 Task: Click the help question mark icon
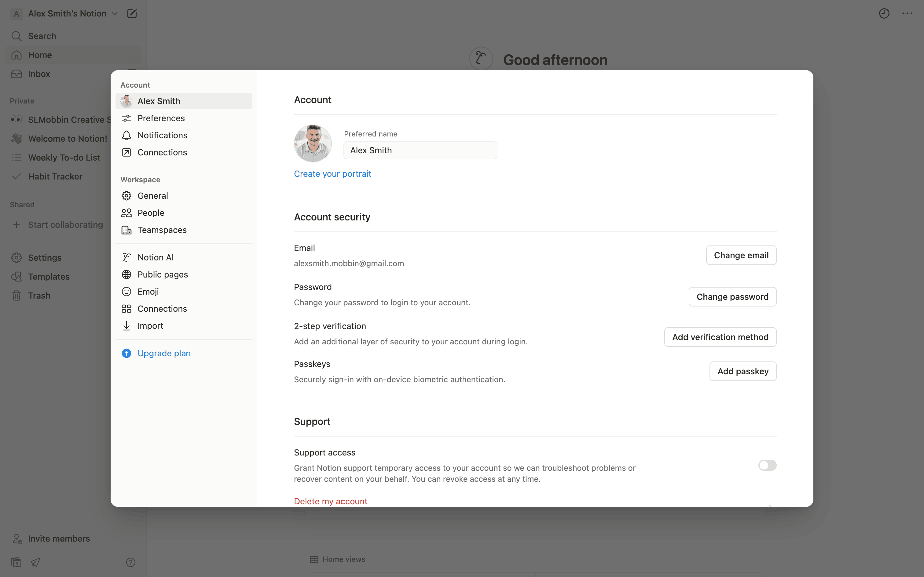130,562
